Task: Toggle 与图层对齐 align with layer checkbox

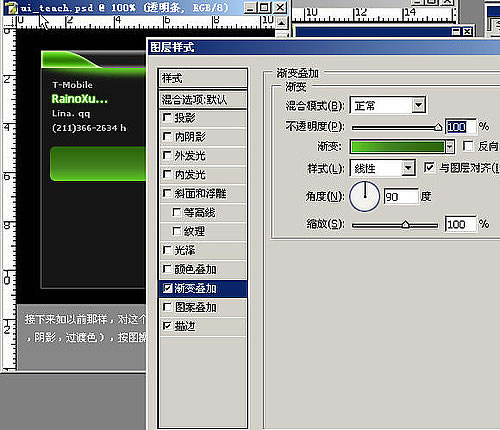Action: [429, 168]
